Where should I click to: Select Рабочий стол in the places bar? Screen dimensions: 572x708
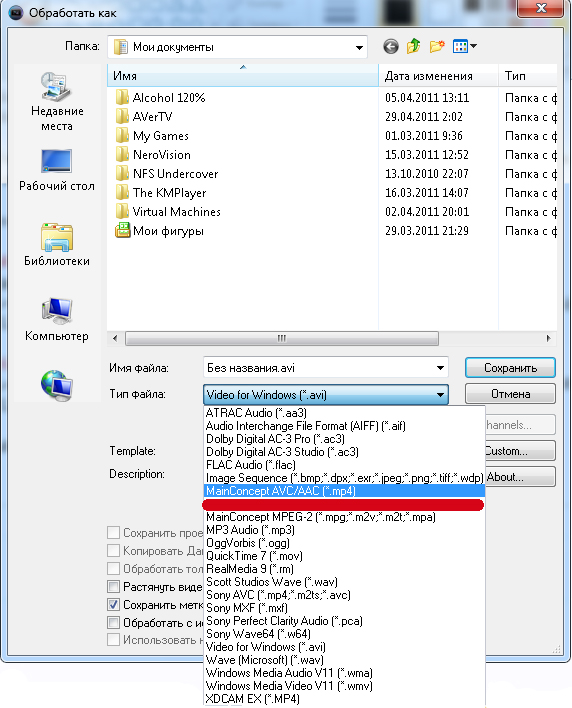tap(57, 171)
